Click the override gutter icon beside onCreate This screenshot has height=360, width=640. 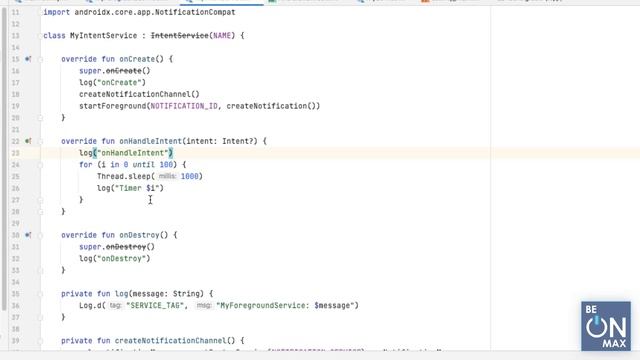point(28,59)
